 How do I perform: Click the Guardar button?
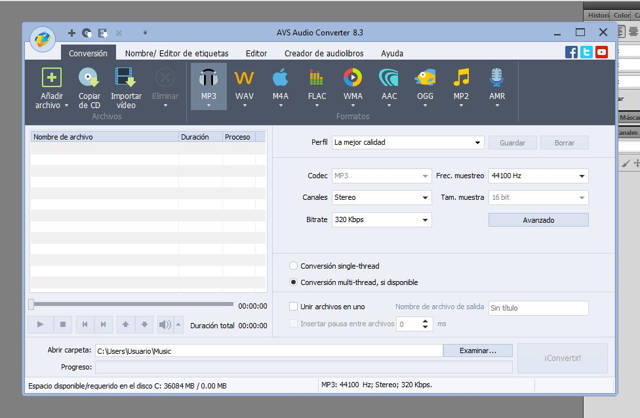point(512,143)
